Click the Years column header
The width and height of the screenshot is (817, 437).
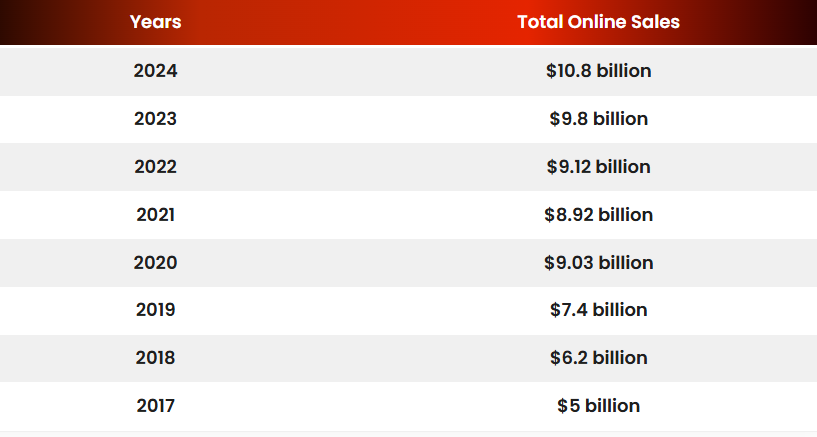coord(155,22)
